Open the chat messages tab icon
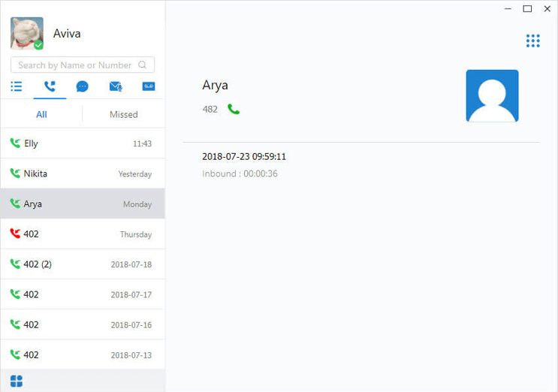The width and height of the screenshot is (558, 392). (82, 86)
